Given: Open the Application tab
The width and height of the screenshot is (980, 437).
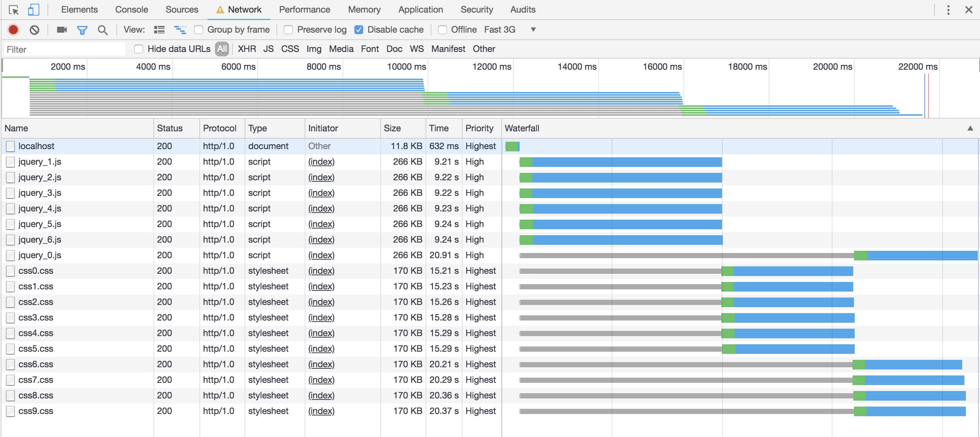Looking at the screenshot, I should (x=420, y=10).
